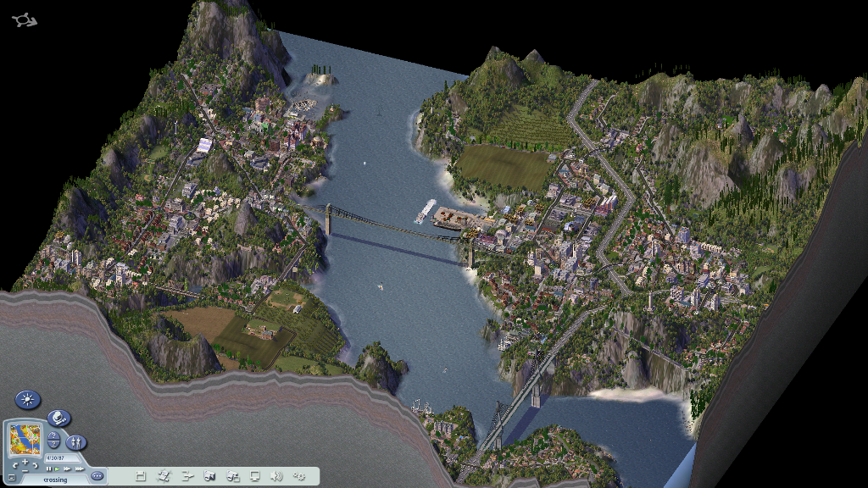Set simulation to fast forward speed
Viewport: 868px width, 488px height.
(68, 469)
